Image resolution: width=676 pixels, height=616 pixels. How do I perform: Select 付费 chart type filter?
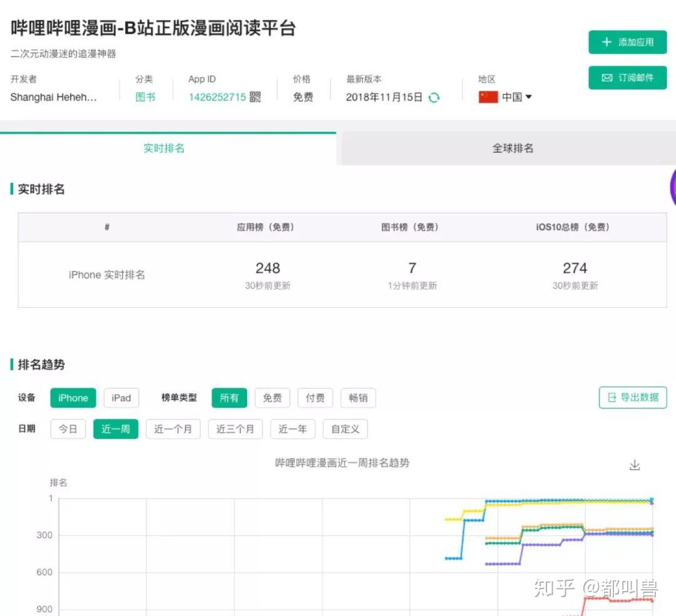(315, 398)
